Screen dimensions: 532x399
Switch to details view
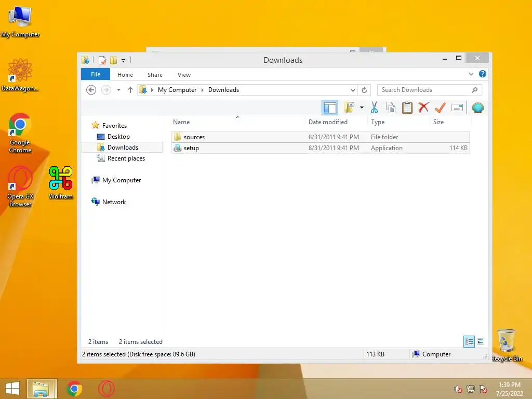tap(469, 342)
